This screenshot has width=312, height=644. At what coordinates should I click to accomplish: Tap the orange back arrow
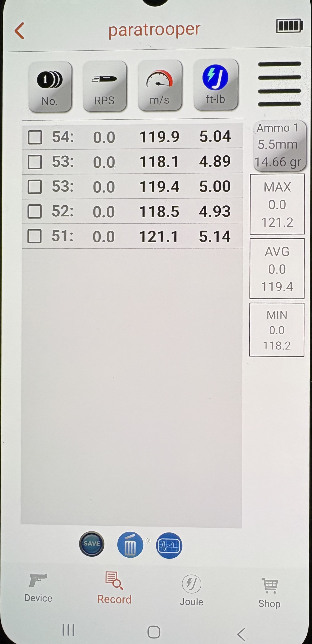tap(19, 31)
